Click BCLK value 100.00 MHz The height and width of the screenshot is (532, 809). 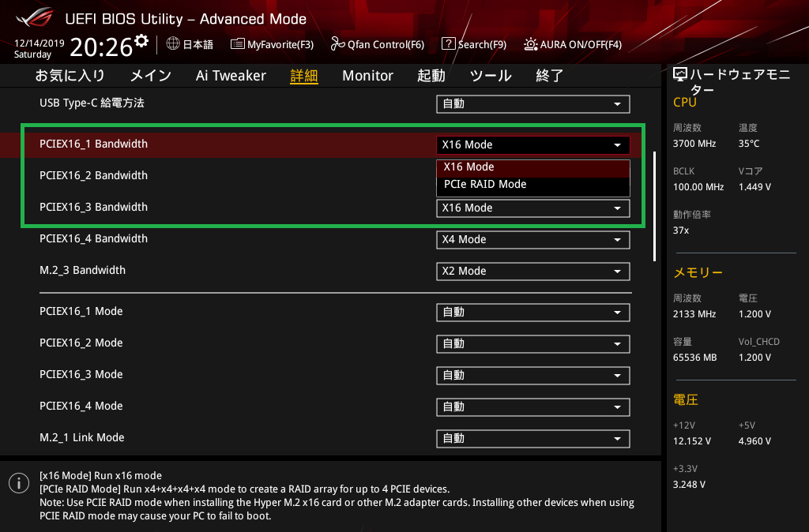(x=698, y=187)
